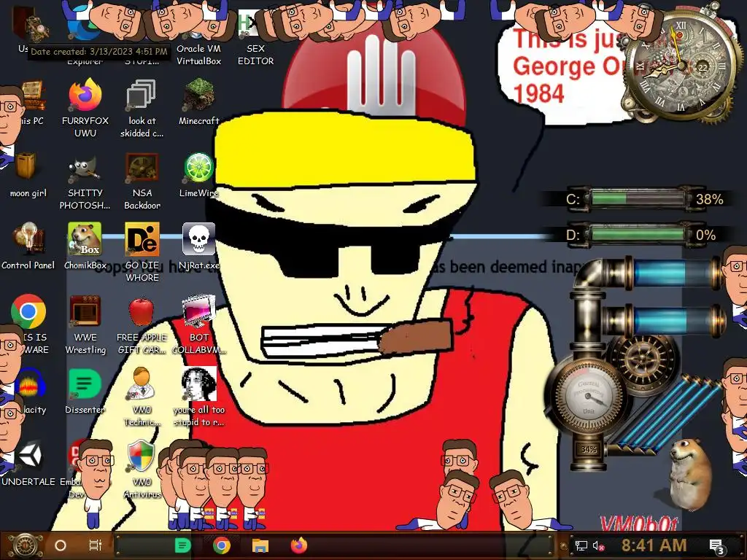Unmute using the muted speaker tray icon
This screenshot has width=747, height=560.
[x=598, y=546]
